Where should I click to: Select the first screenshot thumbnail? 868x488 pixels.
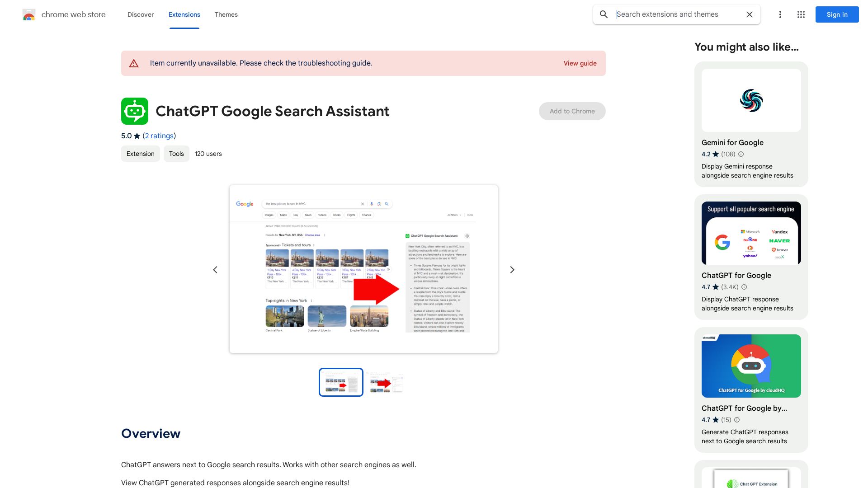[341, 382]
